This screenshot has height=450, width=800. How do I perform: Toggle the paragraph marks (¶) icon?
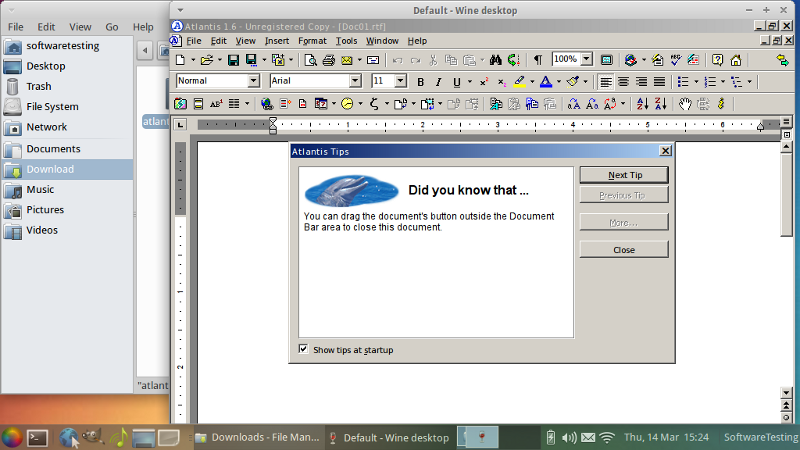tap(538, 60)
